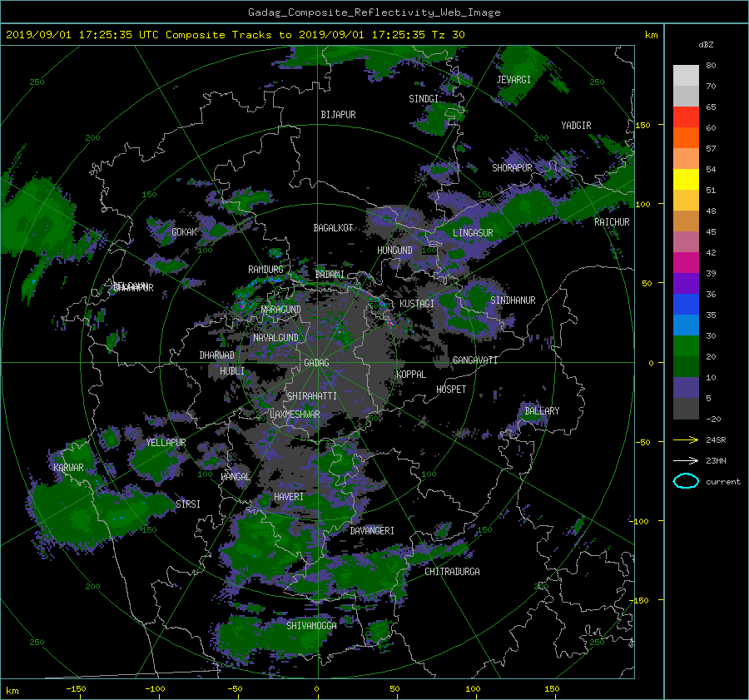This screenshot has height=700, width=749.
Task: Click the KUSTAGI city label
Action: [x=417, y=304]
